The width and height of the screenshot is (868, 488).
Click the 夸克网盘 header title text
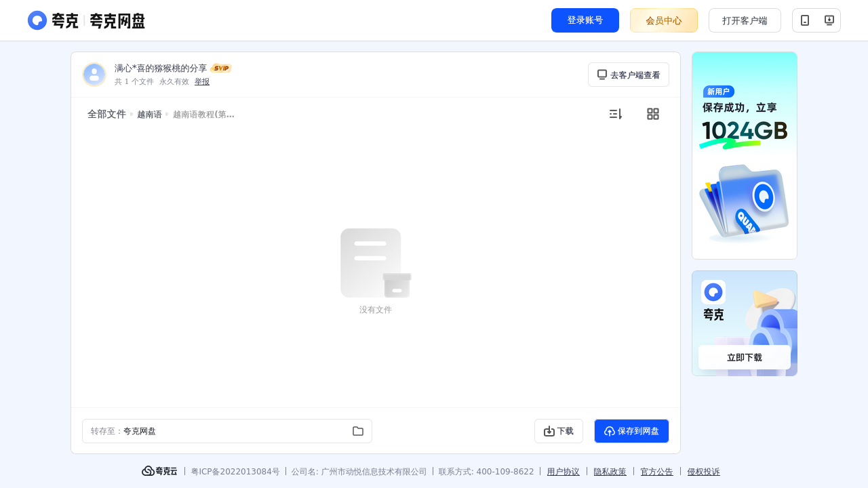click(117, 21)
